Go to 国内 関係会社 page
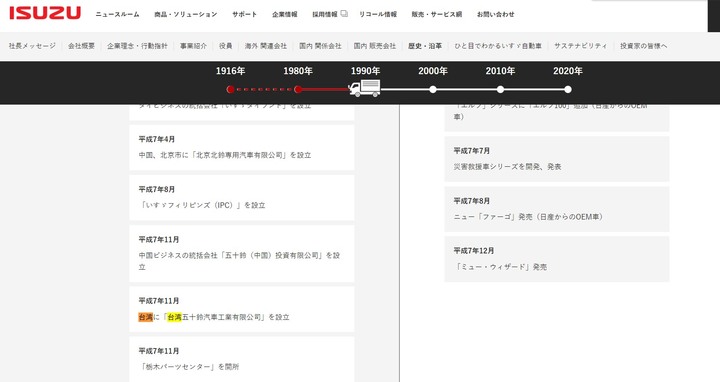 (x=320, y=46)
